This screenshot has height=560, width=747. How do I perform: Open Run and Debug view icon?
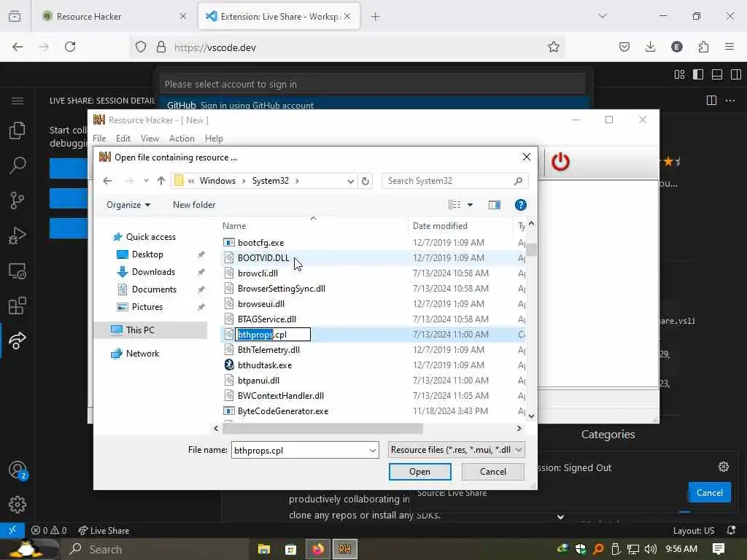tap(18, 236)
